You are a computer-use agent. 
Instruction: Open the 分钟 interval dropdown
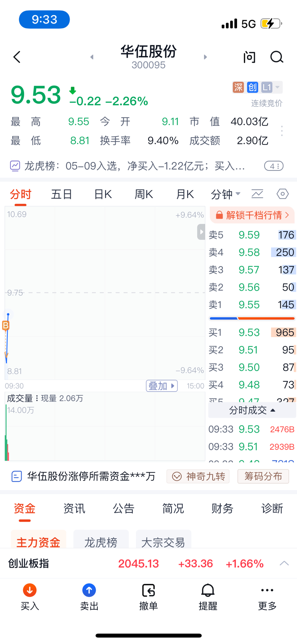pyautogui.click(x=225, y=194)
